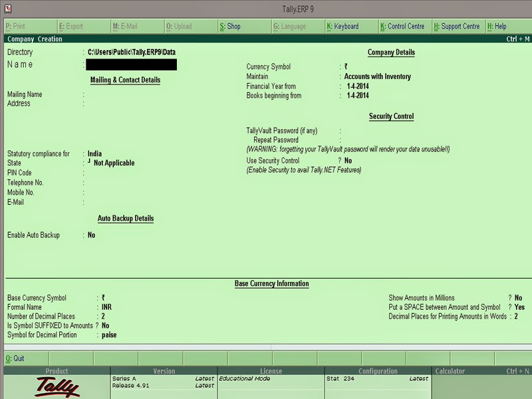Open the Tally Control Centre
This screenshot has height=399, width=532.
coord(403,27)
